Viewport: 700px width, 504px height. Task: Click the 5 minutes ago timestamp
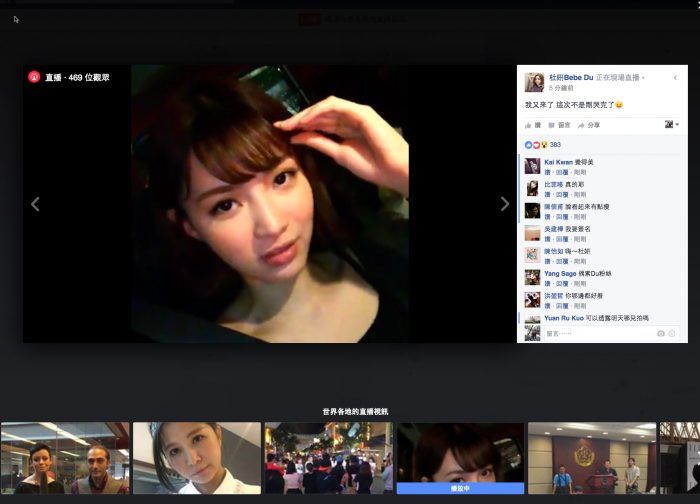click(x=561, y=88)
